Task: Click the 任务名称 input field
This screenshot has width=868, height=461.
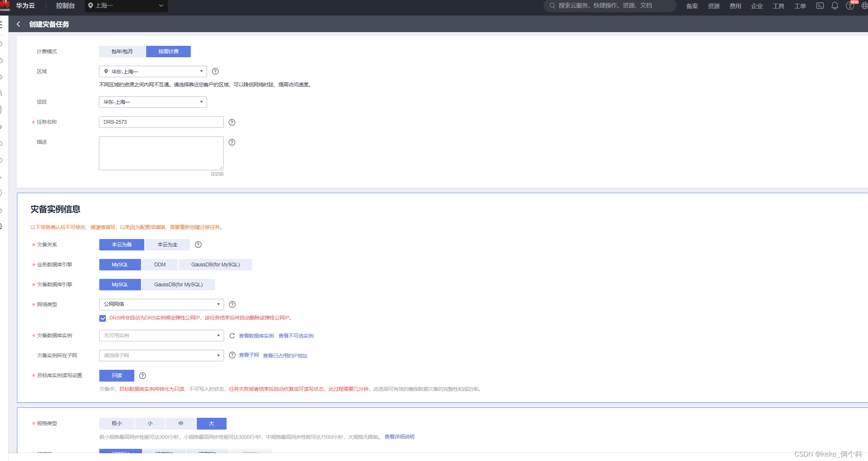Action: pyautogui.click(x=161, y=122)
